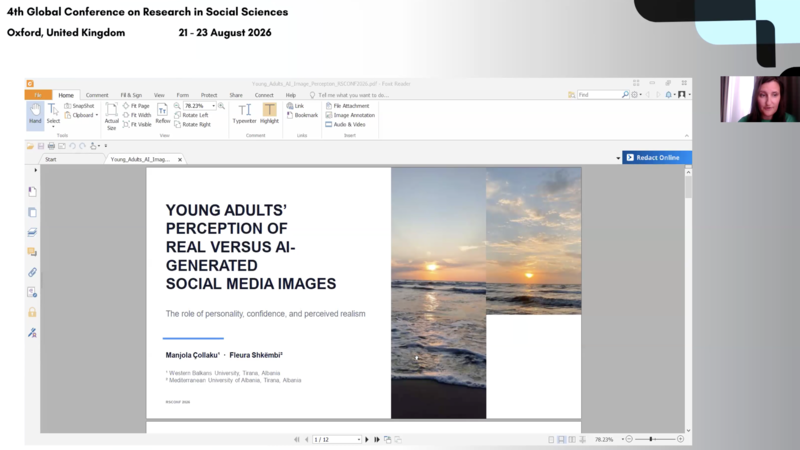Select the Hand tool

pos(35,114)
